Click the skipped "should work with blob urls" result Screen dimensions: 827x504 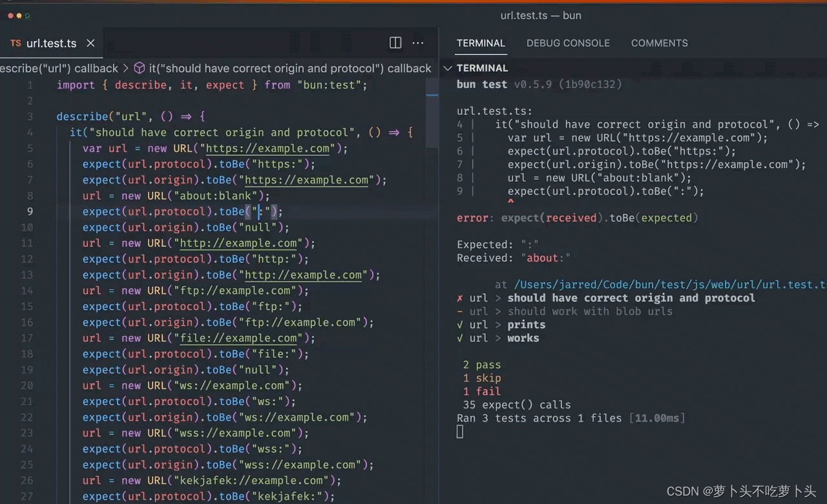point(565,311)
